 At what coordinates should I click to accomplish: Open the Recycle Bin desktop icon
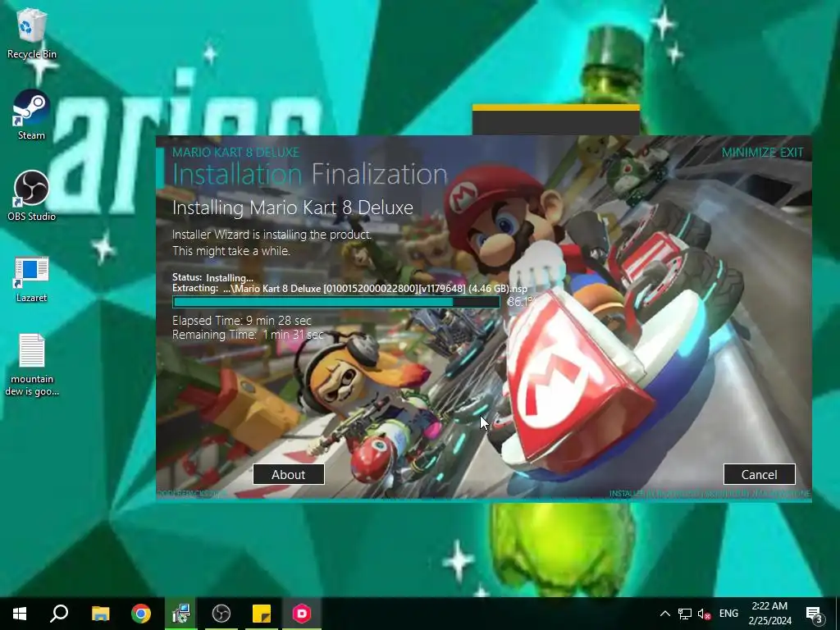click(32, 33)
